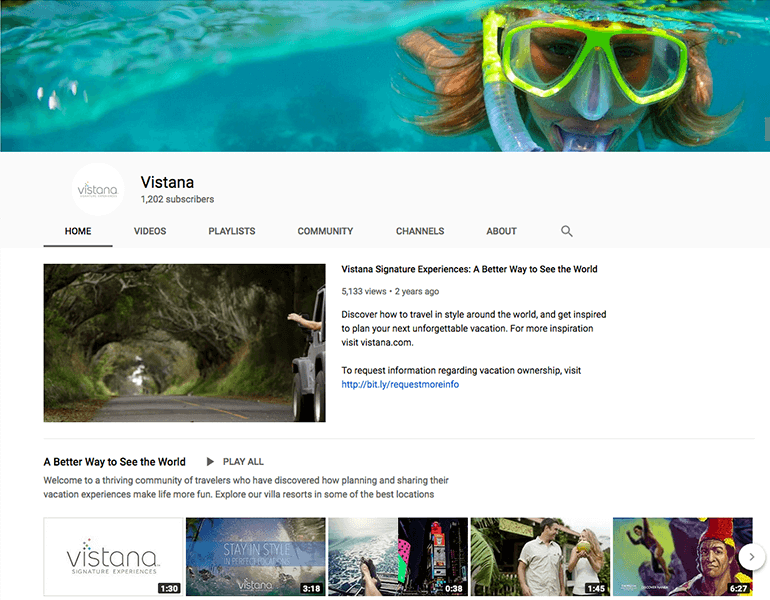Screen dimensions: 770x600
Task: Switch to the VIDEOS tab
Action: tap(150, 231)
